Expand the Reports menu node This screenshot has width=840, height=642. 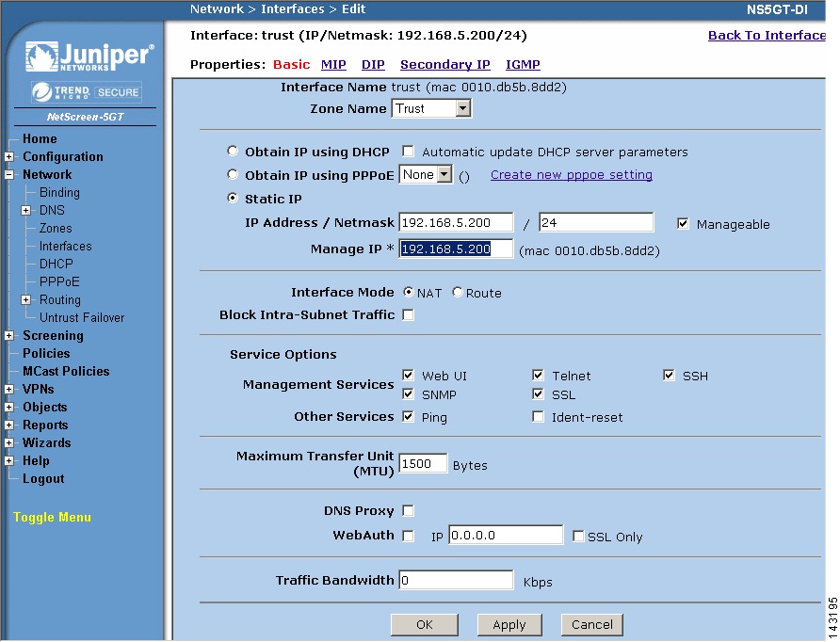pyautogui.click(x=9, y=425)
